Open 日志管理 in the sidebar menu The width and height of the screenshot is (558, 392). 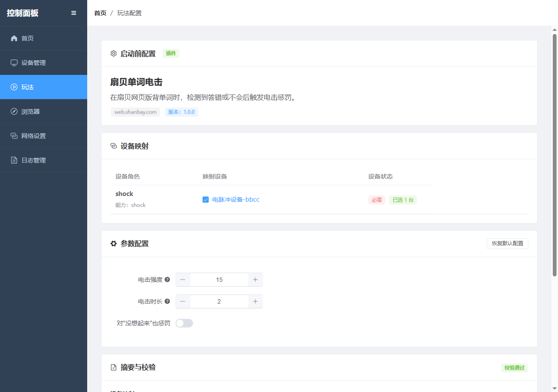pyautogui.click(x=44, y=160)
